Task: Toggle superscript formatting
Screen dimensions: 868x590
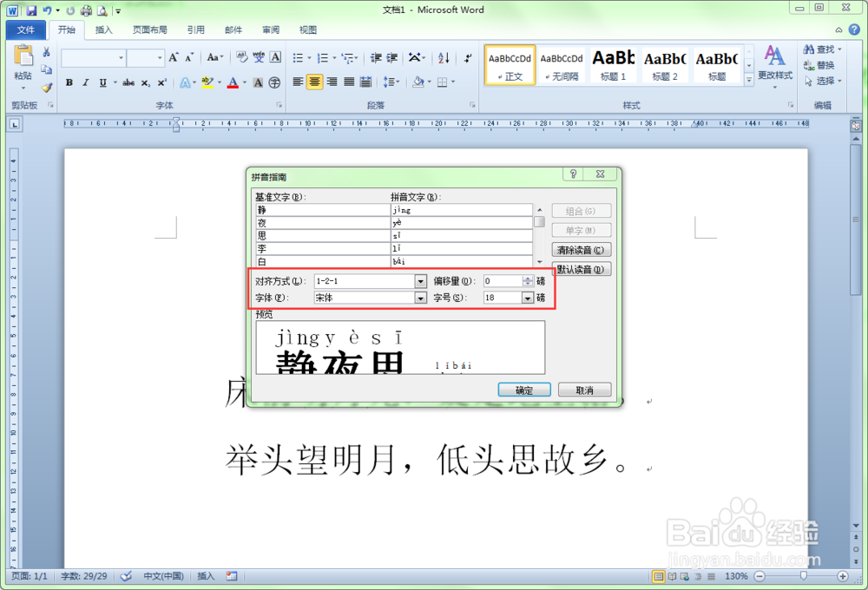Action: click(161, 82)
